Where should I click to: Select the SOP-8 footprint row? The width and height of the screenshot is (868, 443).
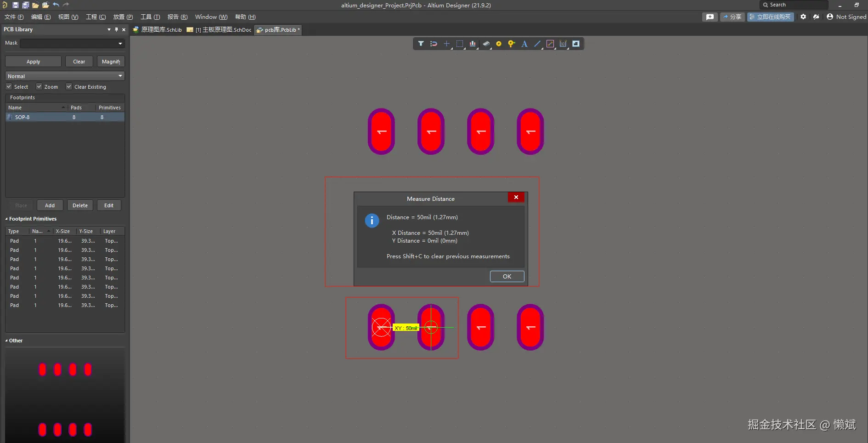click(65, 117)
